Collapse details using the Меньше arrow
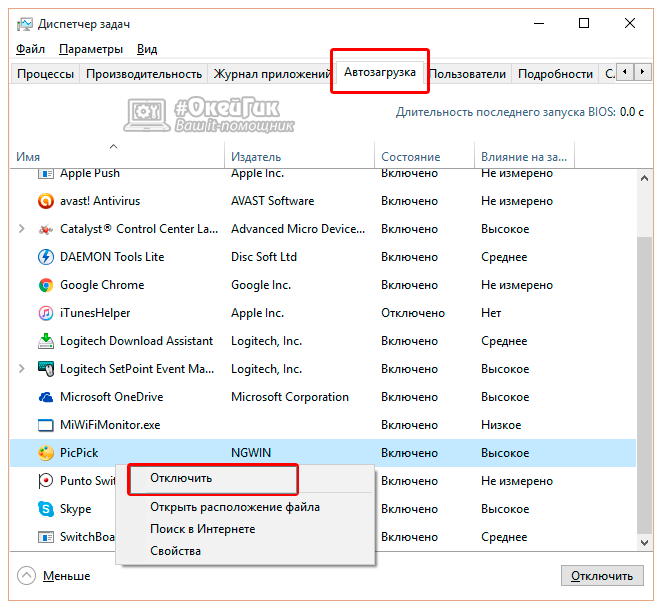 tap(27, 576)
